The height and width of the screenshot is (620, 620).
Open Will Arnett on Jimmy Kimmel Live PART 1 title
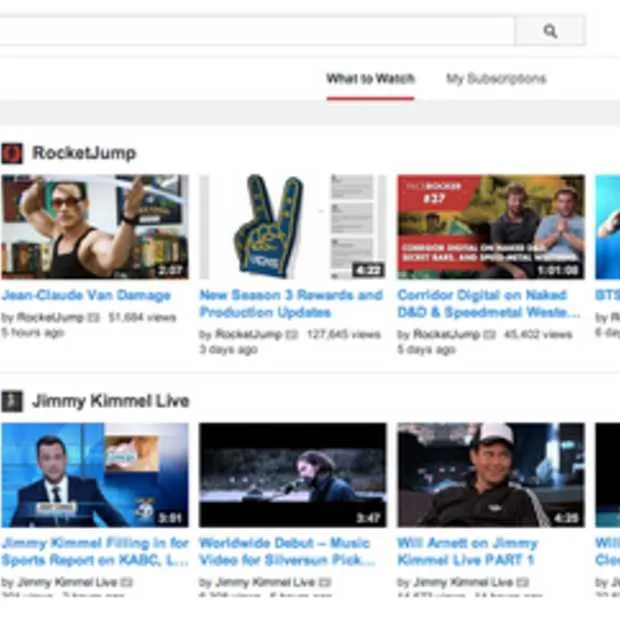(x=467, y=552)
